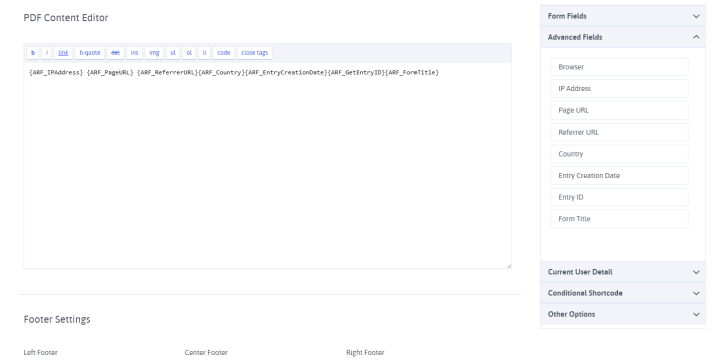
Task: Insert the Browser advanced field
Action: pos(619,67)
